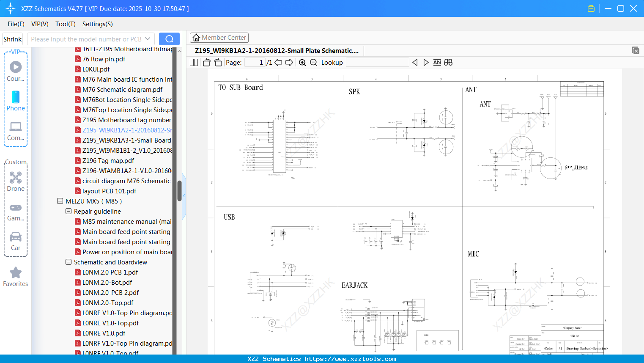This screenshot has height=363, width=644.
Task: Rotate the schematic clockwise
Action: 217,62
